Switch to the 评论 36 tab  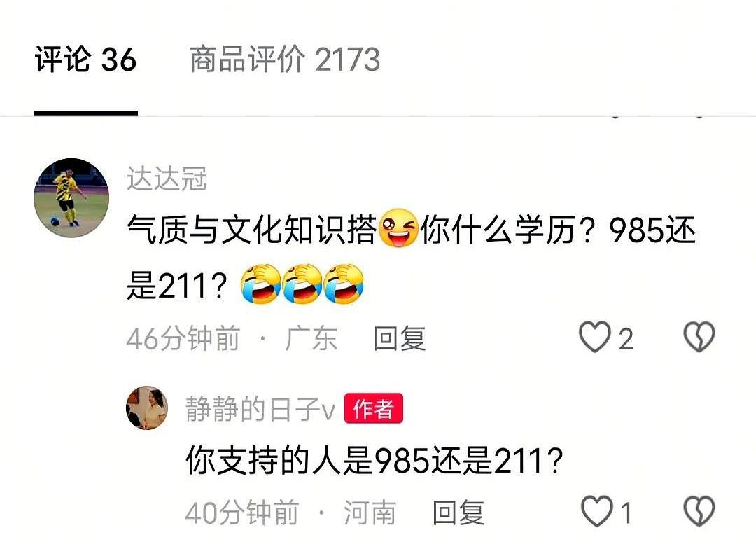86,60
